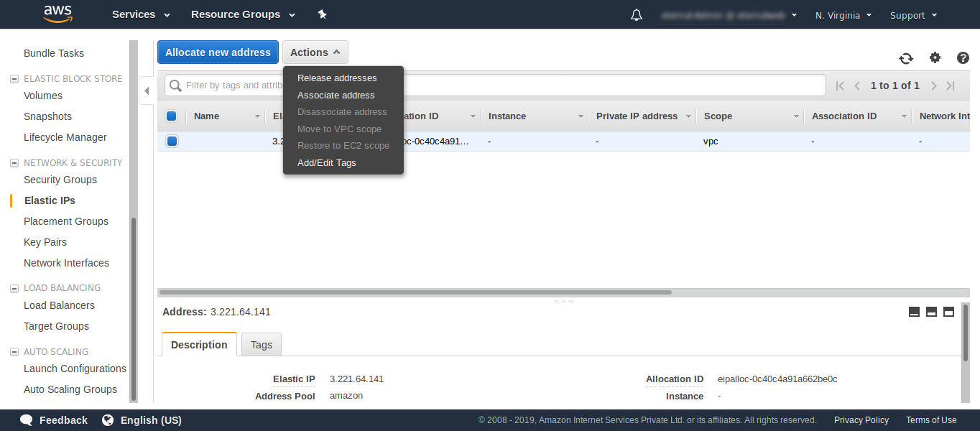980x431 pixels.
Task: Go to previous page of results
Action: pyautogui.click(x=857, y=85)
